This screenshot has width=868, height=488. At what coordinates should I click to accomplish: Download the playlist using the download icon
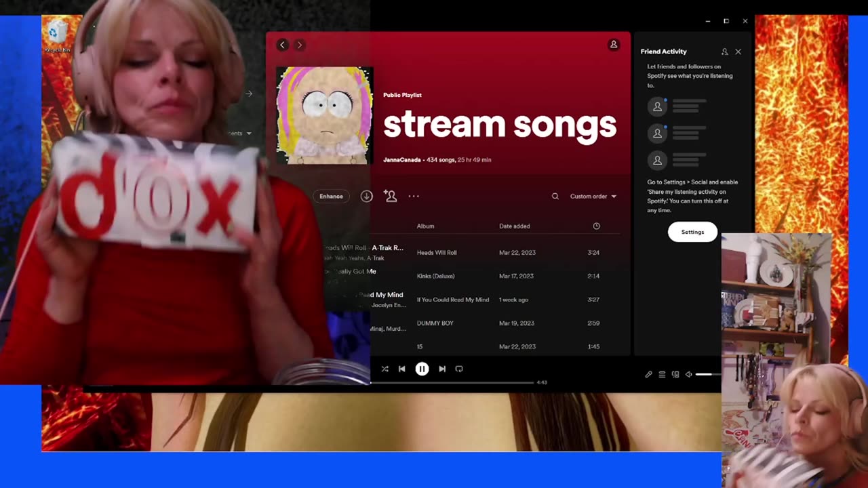tap(366, 197)
